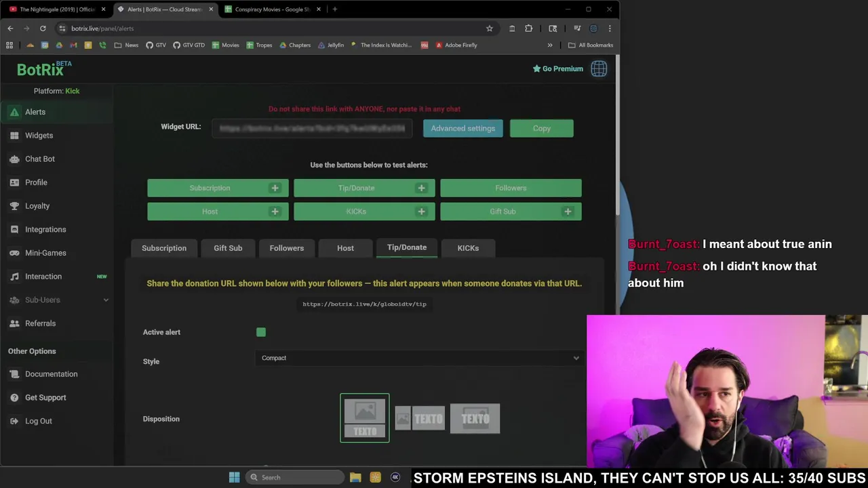Image resolution: width=868 pixels, height=488 pixels.
Task: Go back in the browser
Action: (10, 28)
